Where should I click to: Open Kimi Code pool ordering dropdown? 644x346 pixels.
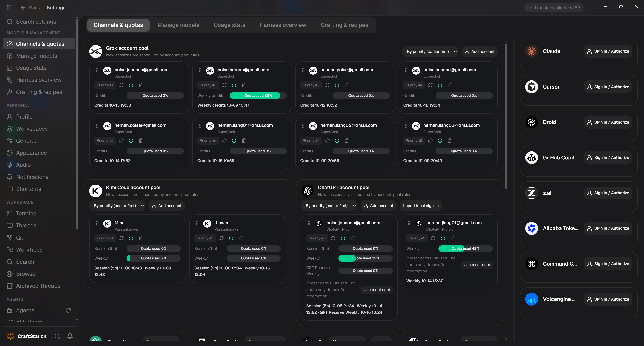tap(117, 206)
